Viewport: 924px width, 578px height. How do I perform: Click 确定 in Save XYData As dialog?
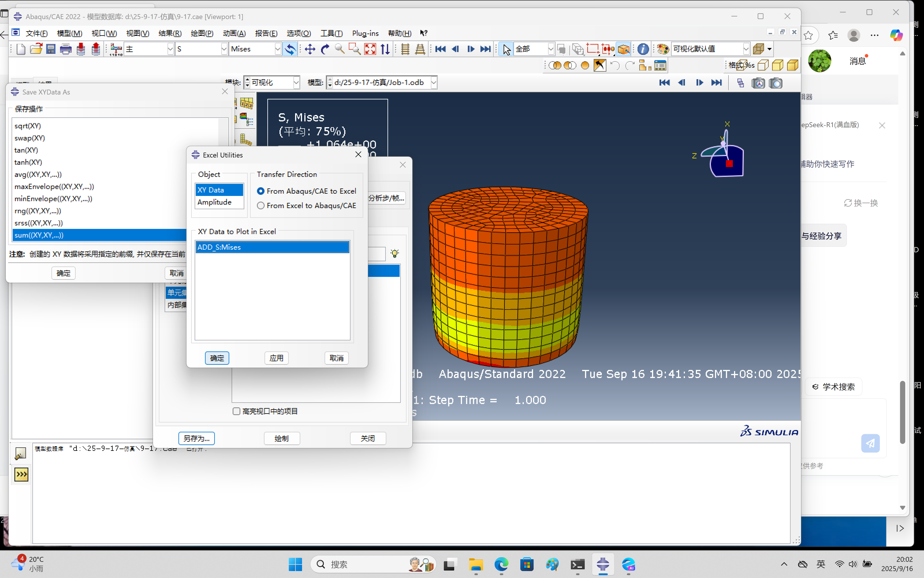tap(64, 273)
